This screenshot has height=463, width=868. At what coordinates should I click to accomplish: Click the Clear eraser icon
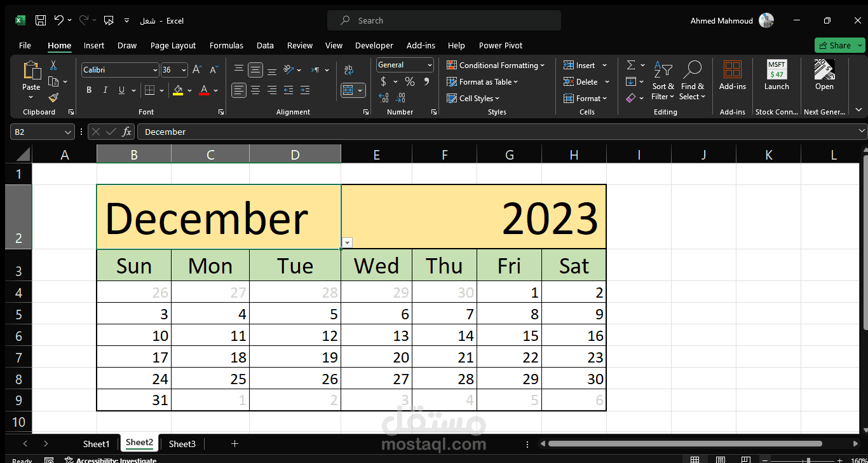point(631,98)
